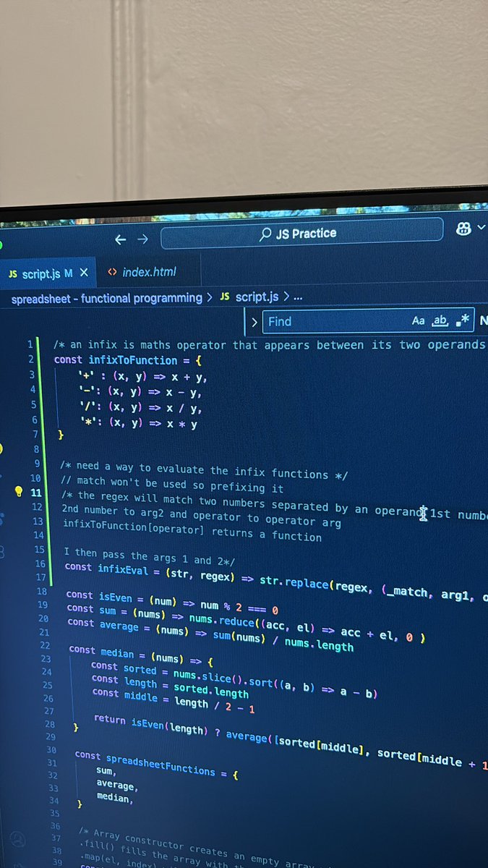Expand the Toggle Replace chevron in Find
Viewport: 488px width, 868px height.
(x=254, y=322)
